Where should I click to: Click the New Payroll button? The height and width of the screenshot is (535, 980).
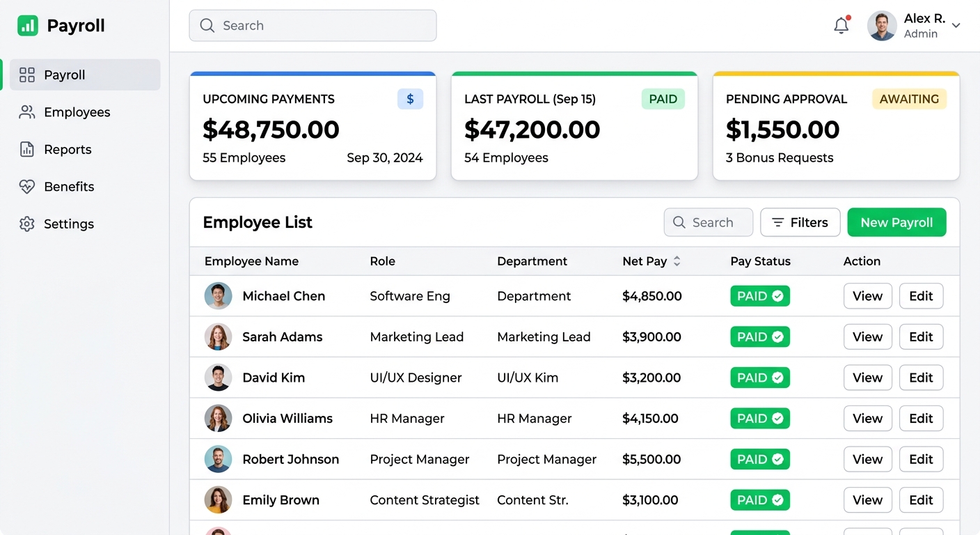pos(896,222)
